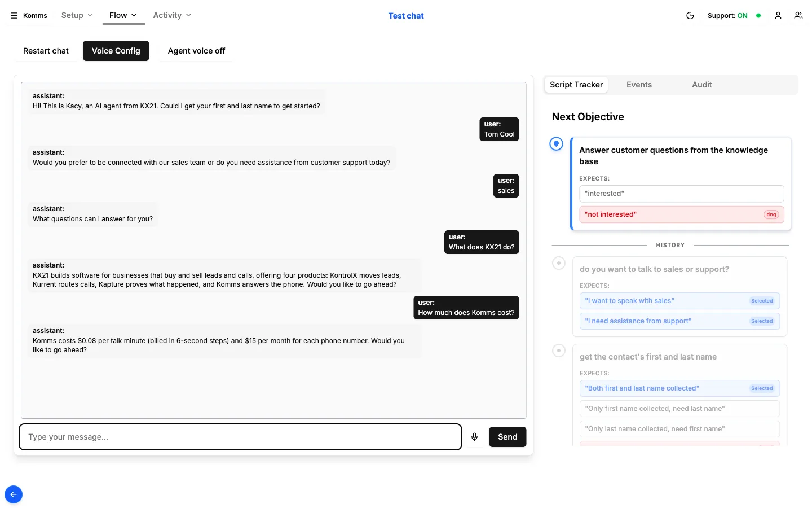Image resolution: width=812 pixels, height=508 pixels.
Task: Open the user profile icon
Action: (x=778, y=16)
